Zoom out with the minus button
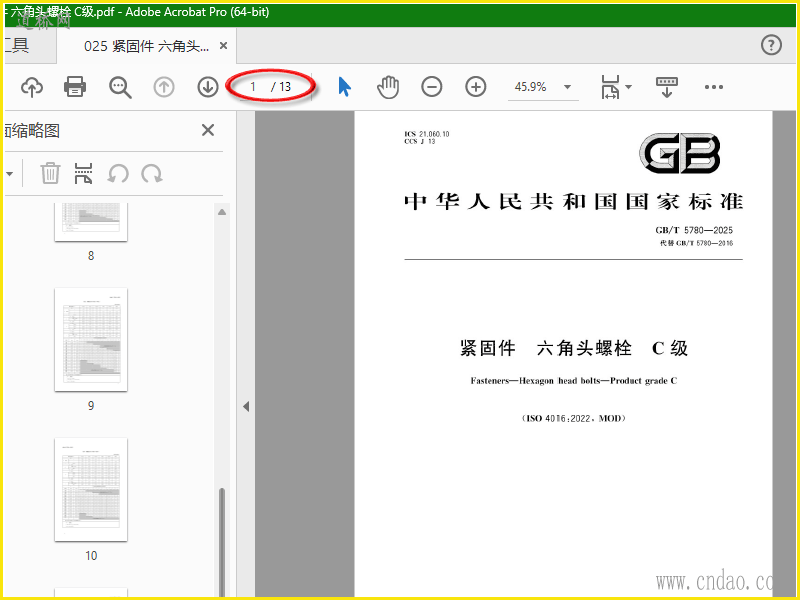 (x=432, y=87)
